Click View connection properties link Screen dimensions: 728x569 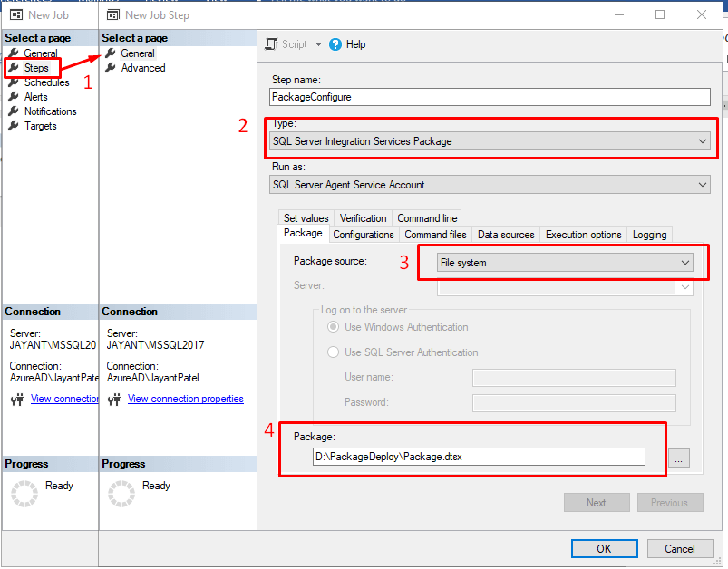click(185, 399)
